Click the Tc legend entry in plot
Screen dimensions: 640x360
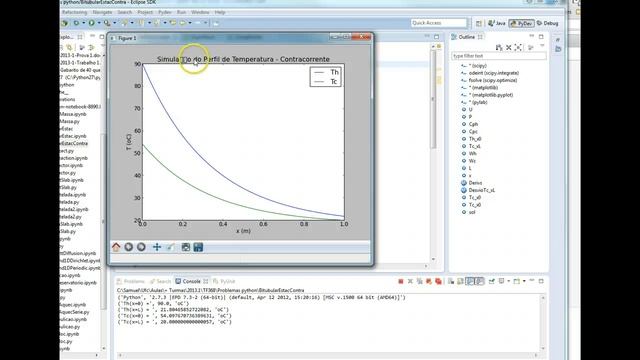coord(326,82)
